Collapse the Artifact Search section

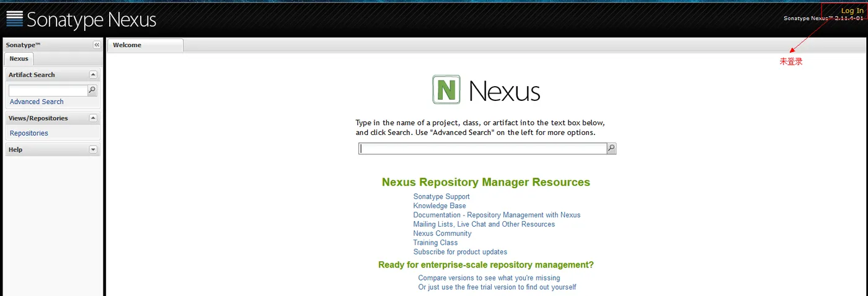(x=93, y=74)
